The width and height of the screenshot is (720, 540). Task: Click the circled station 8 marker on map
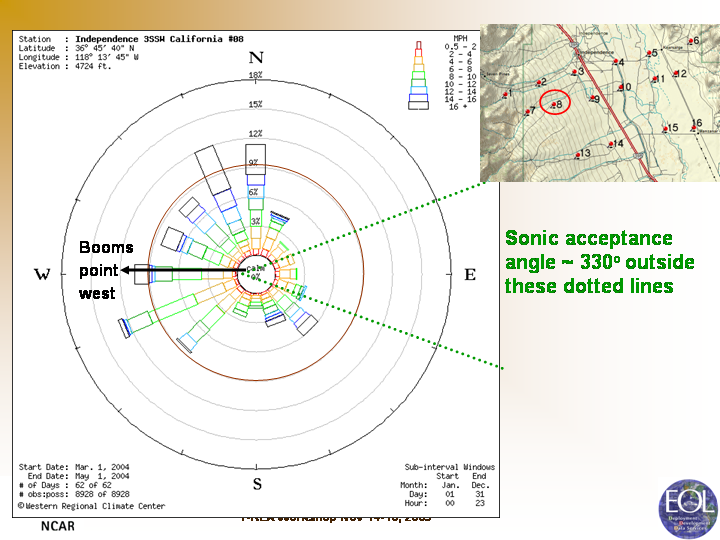click(555, 102)
